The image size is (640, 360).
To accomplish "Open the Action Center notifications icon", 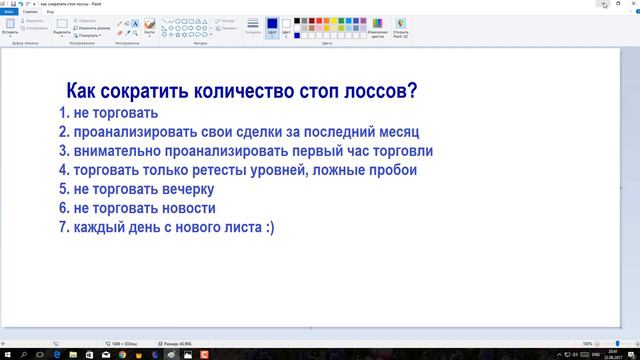I will coord(631,354).
